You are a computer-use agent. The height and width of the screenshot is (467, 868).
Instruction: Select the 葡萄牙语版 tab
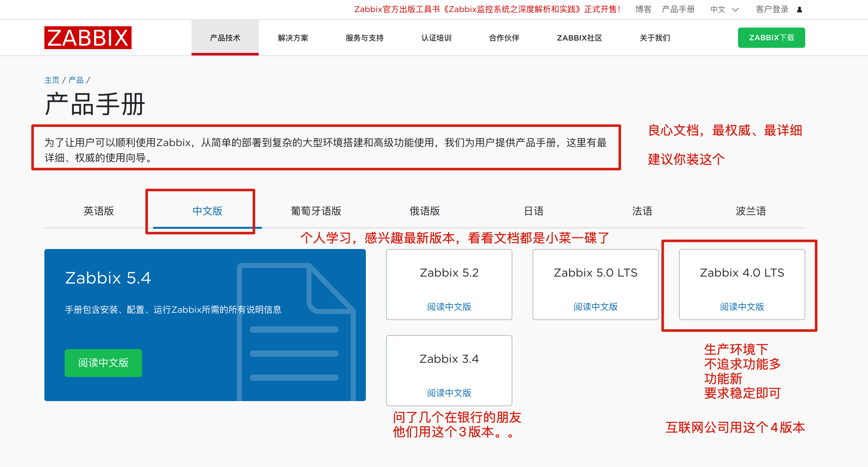[316, 211]
